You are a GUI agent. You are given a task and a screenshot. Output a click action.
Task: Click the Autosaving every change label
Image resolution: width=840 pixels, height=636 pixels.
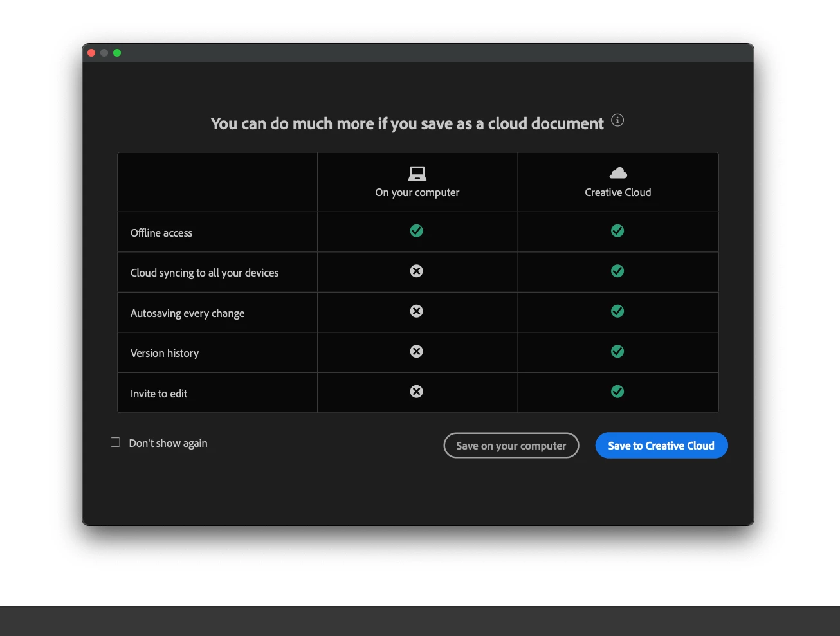[188, 313]
